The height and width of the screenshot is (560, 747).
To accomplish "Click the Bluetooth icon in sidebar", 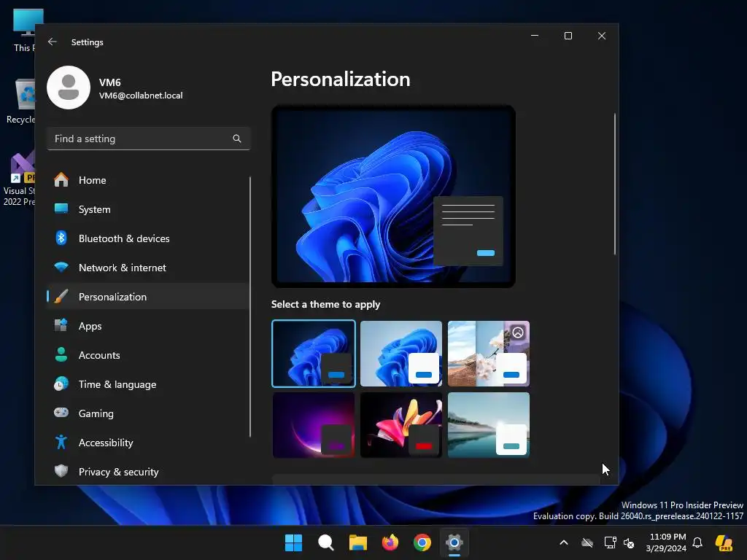I will (x=61, y=238).
